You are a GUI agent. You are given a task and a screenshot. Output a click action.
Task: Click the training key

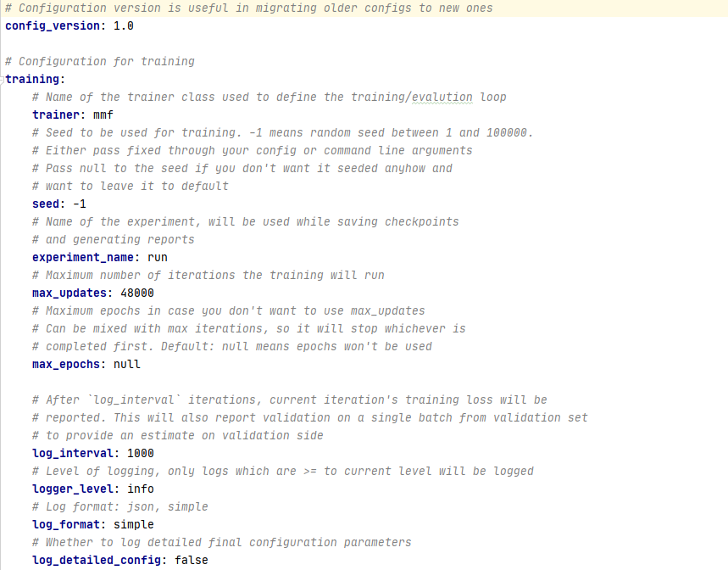[x=32, y=80]
